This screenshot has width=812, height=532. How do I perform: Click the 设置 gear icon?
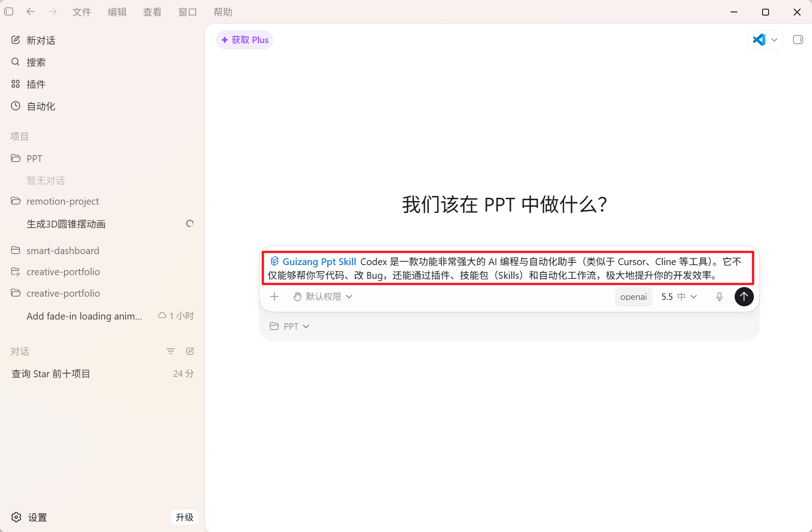click(16, 517)
